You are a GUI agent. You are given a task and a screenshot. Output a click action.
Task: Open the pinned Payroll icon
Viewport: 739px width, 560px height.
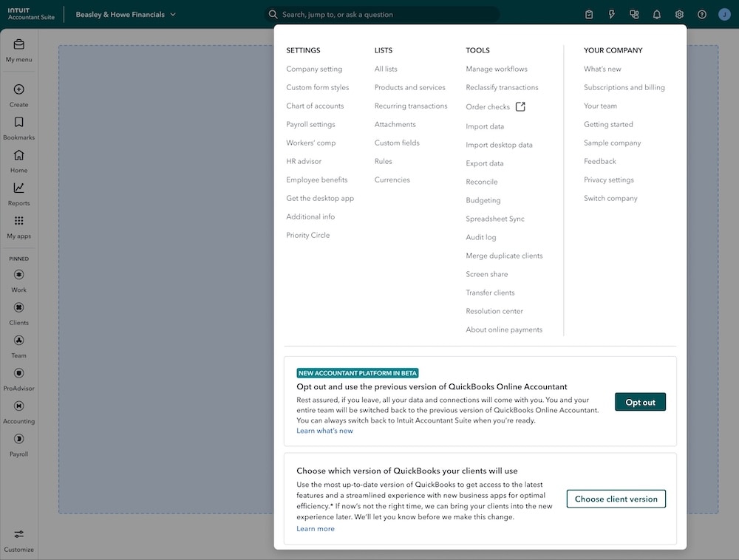tap(18, 440)
